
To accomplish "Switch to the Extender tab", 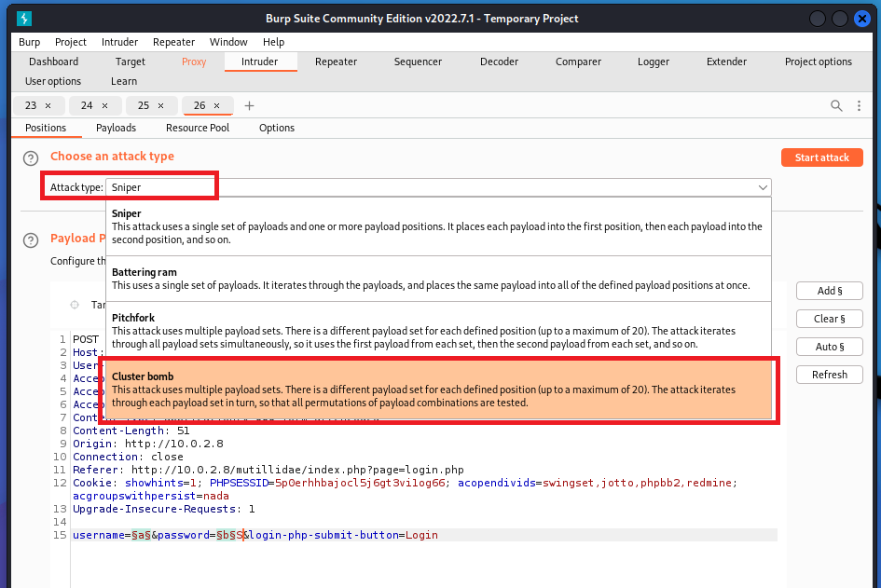I will click(726, 62).
